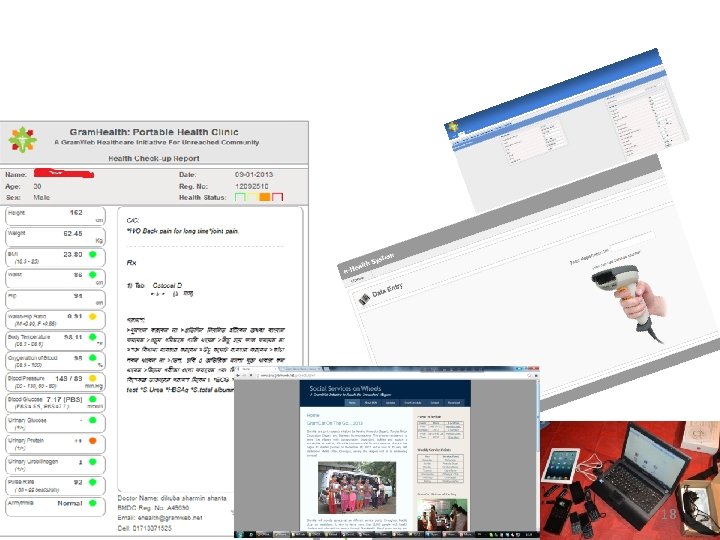The image size is (720, 540).
Task: Click green indicator in Pulse Rate row
Action: tap(93, 482)
